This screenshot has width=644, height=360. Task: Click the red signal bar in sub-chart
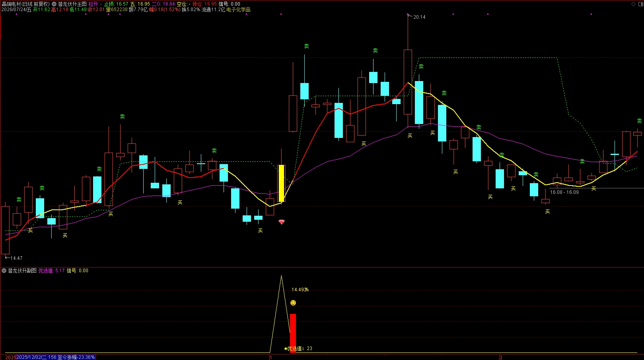(x=293, y=333)
